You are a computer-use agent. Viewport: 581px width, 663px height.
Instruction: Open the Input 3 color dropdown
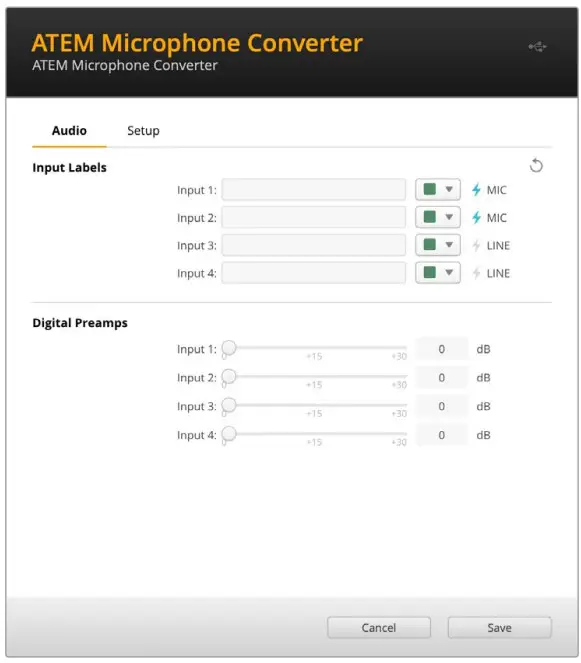[438, 245]
